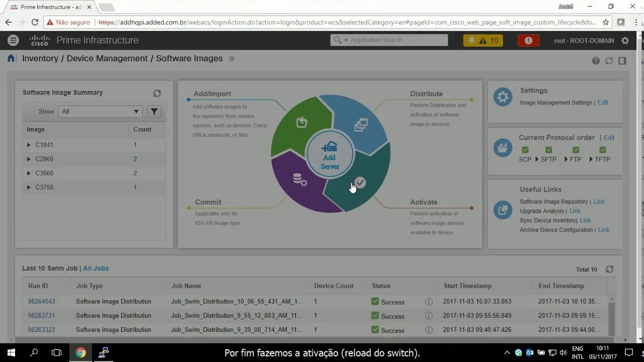Toggle the SCP protocol checkbox
The height and width of the screenshot is (362, 644).
pyautogui.click(x=525, y=150)
